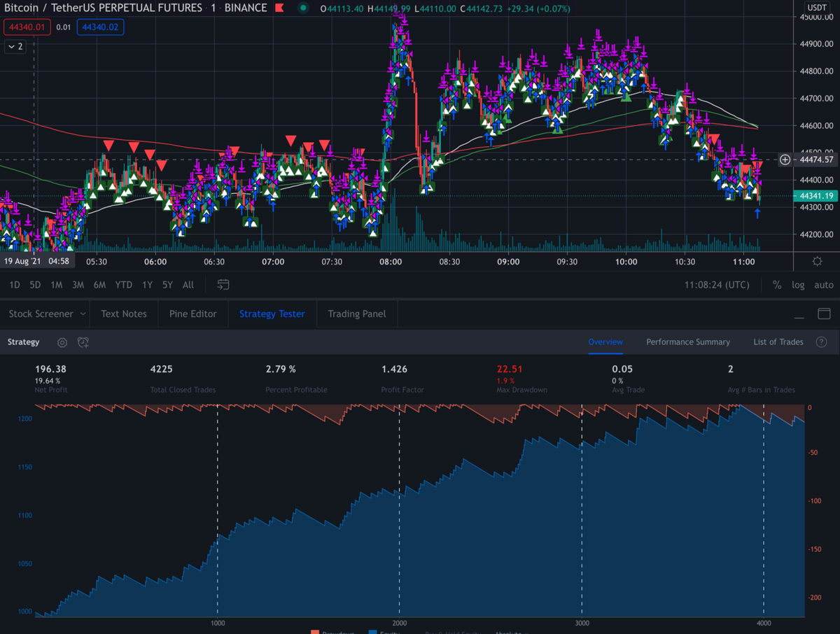Screen dimensions: 840x634
Task: Expand the collapsed indicators legend showing 2
Action: [15, 47]
